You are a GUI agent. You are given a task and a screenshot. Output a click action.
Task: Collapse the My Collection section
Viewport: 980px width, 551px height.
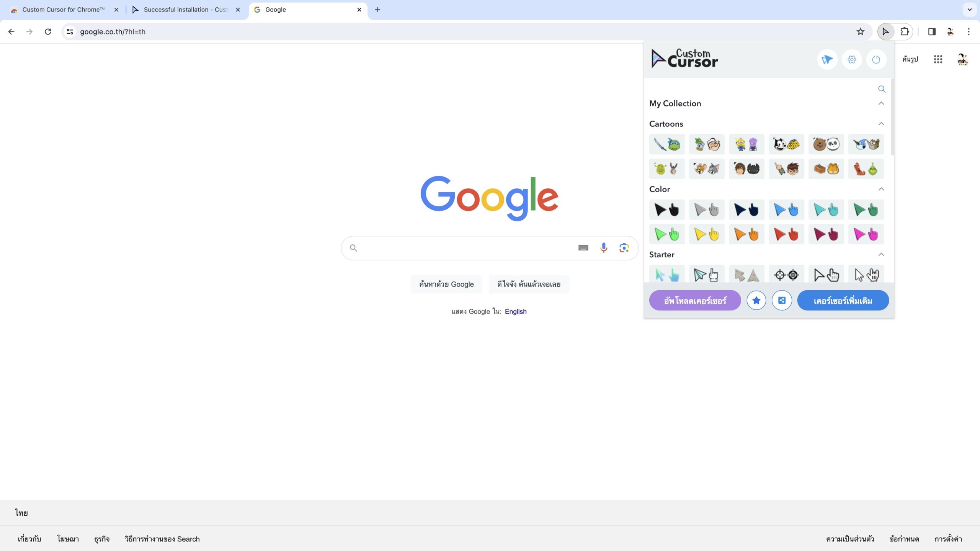(x=881, y=103)
